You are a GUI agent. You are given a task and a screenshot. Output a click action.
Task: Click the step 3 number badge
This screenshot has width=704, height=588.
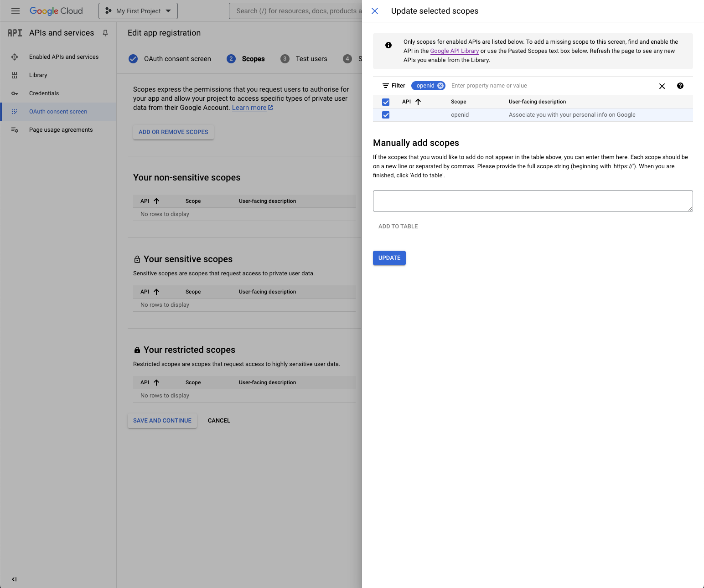[x=285, y=59]
